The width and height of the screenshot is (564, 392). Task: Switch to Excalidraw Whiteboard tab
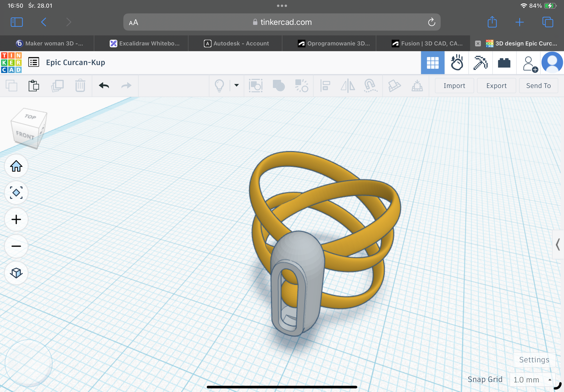[145, 43]
